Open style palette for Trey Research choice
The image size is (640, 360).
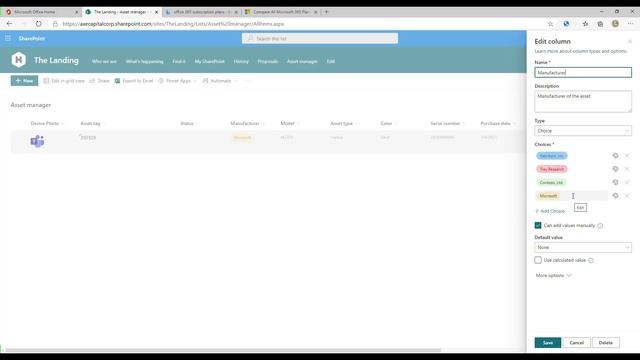click(615, 169)
